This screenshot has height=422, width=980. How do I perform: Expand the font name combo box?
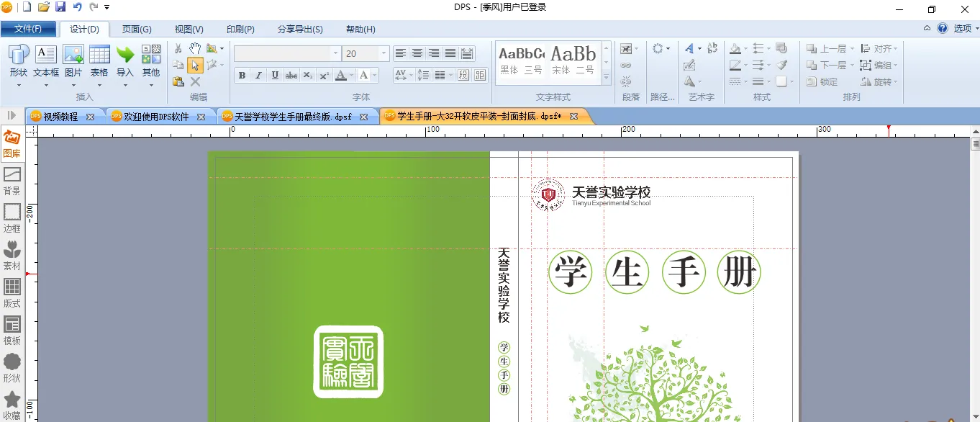pyautogui.click(x=335, y=54)
